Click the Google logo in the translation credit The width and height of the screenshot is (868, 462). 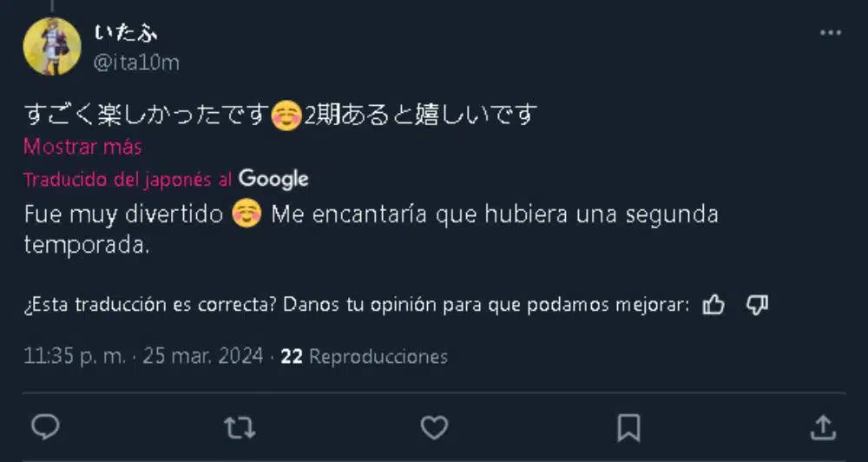[273, 179]
